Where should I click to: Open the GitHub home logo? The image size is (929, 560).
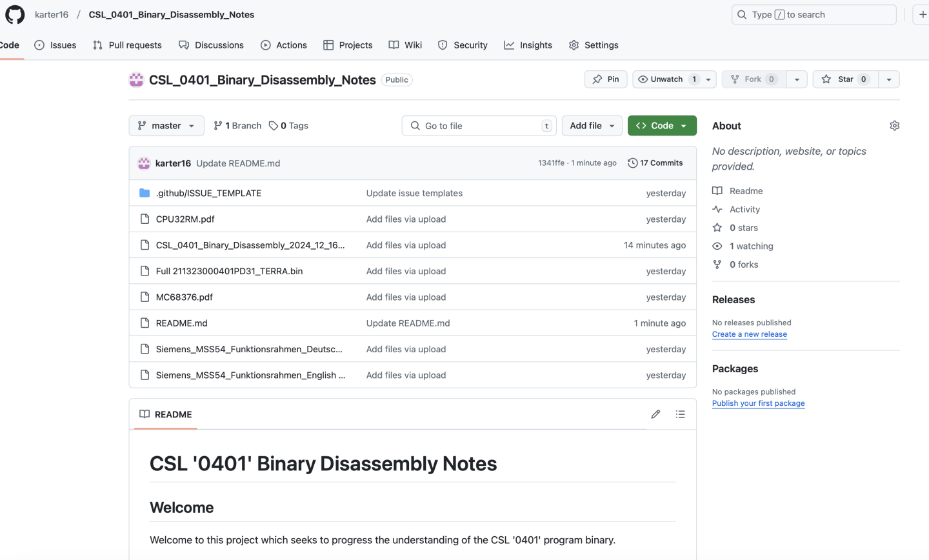click(15, 14)
